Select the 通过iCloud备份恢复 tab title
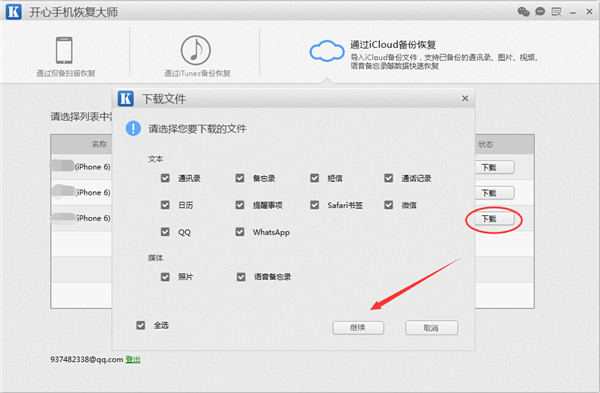 tap(393, 45)
